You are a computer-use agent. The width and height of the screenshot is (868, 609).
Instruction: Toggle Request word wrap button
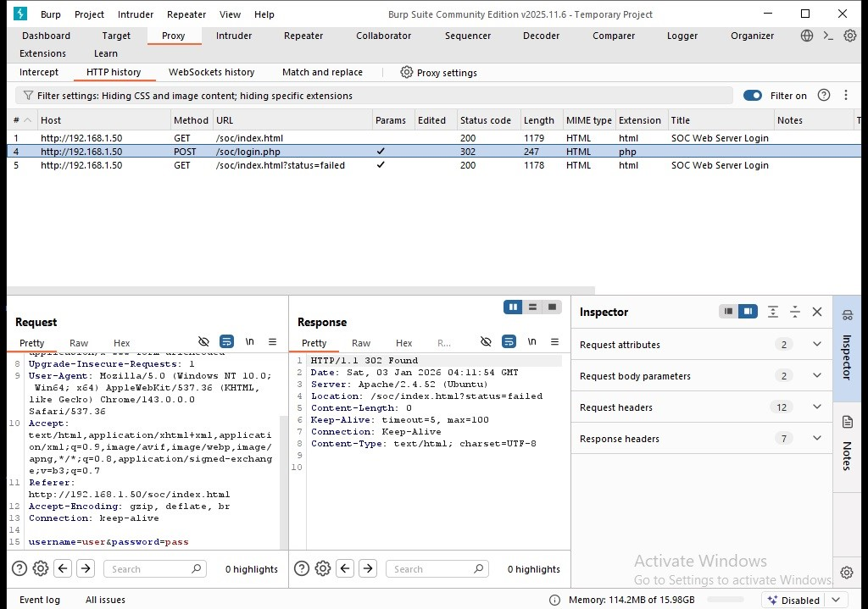[226, 342]
